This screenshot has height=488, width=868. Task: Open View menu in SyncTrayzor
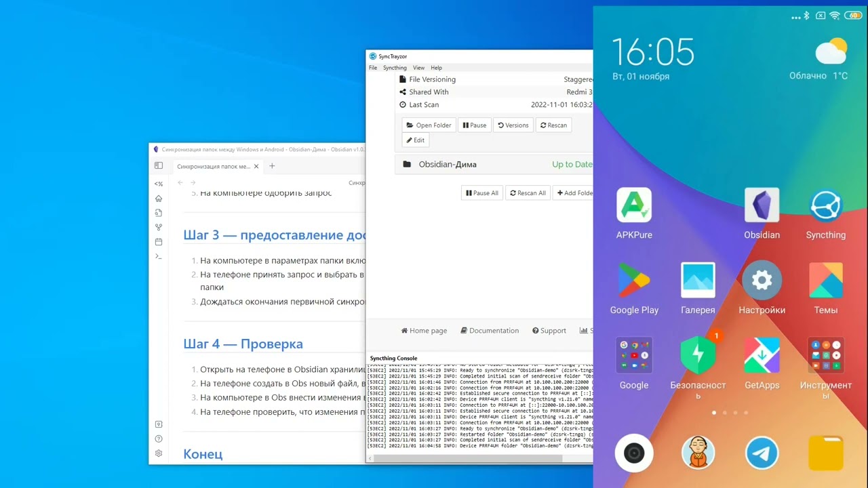coord(418,68)
